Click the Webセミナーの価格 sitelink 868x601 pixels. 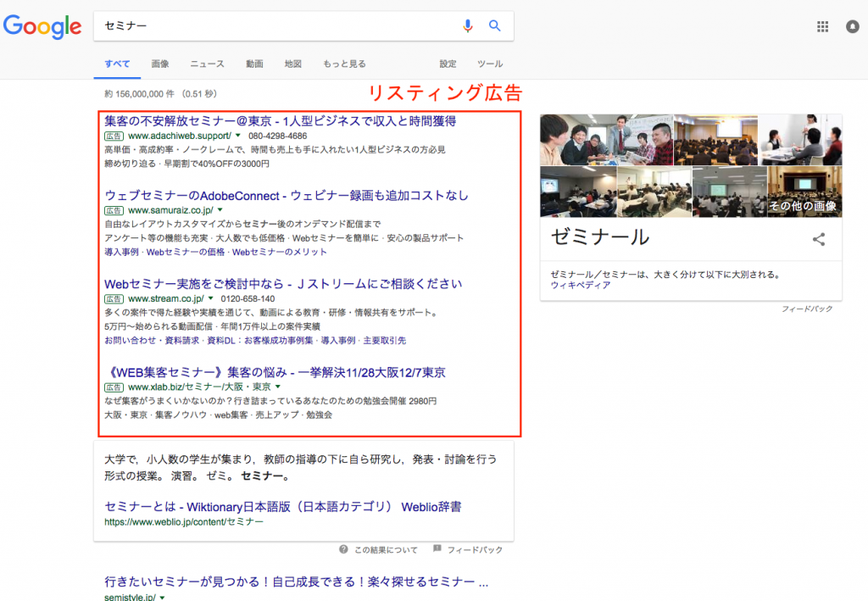pos(186,252)
